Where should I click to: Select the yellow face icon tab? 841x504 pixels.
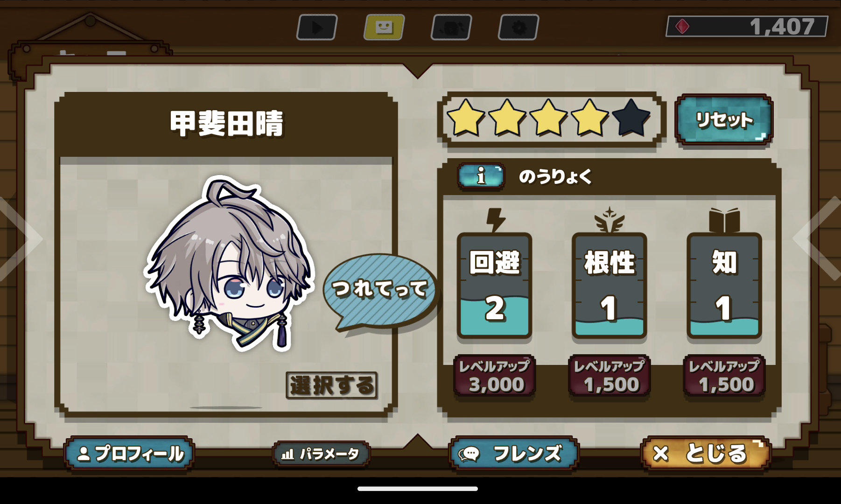[x=384, y=28]
